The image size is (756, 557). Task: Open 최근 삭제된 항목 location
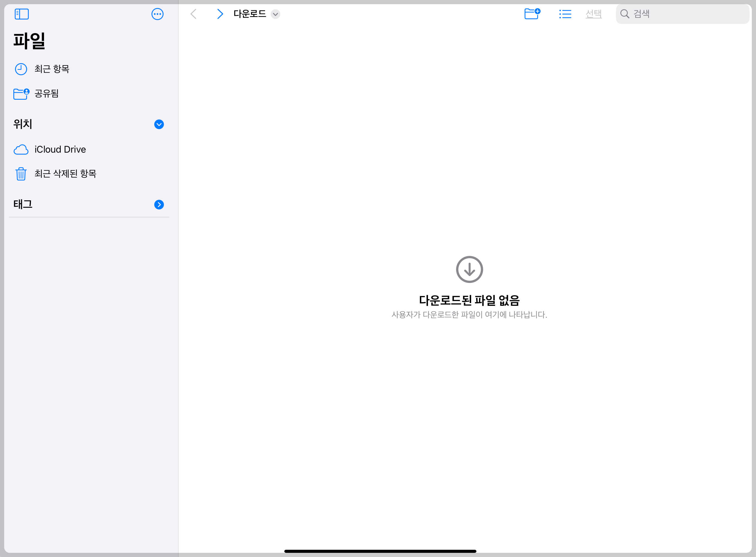point(65,174)
